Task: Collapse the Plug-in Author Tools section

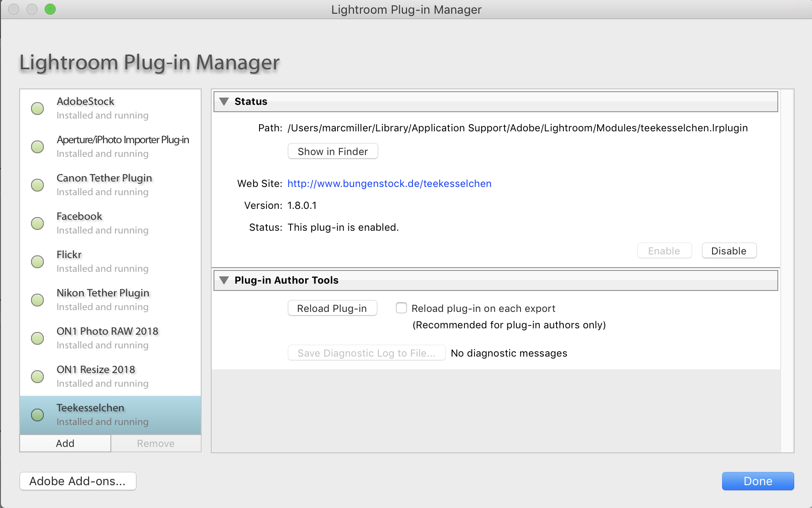Action: (x=224, y=280)
